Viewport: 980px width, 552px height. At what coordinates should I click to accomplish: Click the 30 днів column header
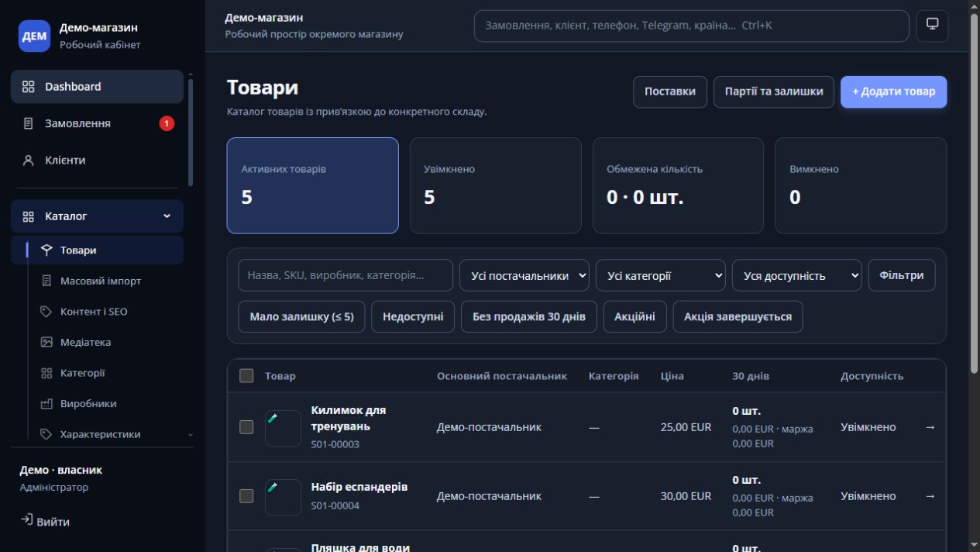(751, 376)
